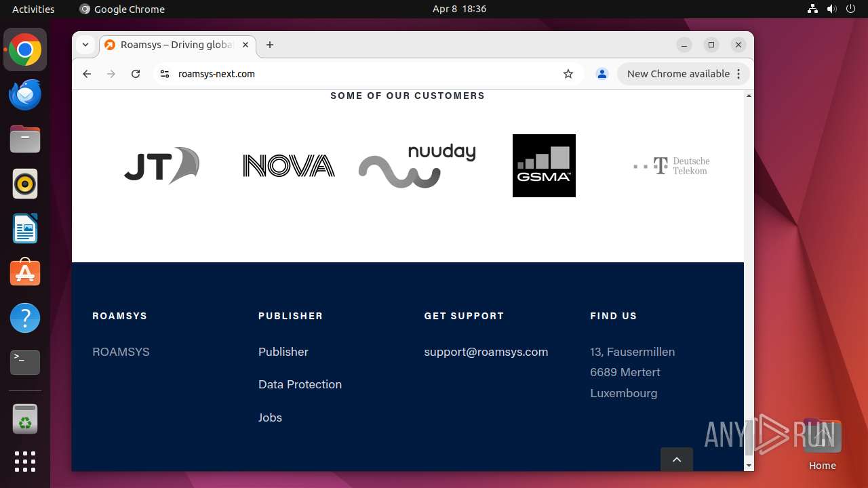View site information icon in address bar
Image resolution: width=868 pixels, height=488 pixels.
(164, 74)
